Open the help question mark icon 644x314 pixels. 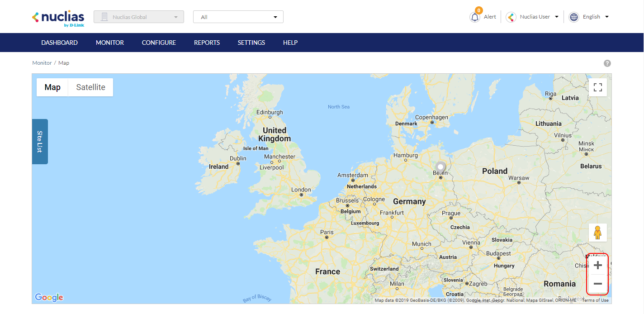(x=607, y=63)
